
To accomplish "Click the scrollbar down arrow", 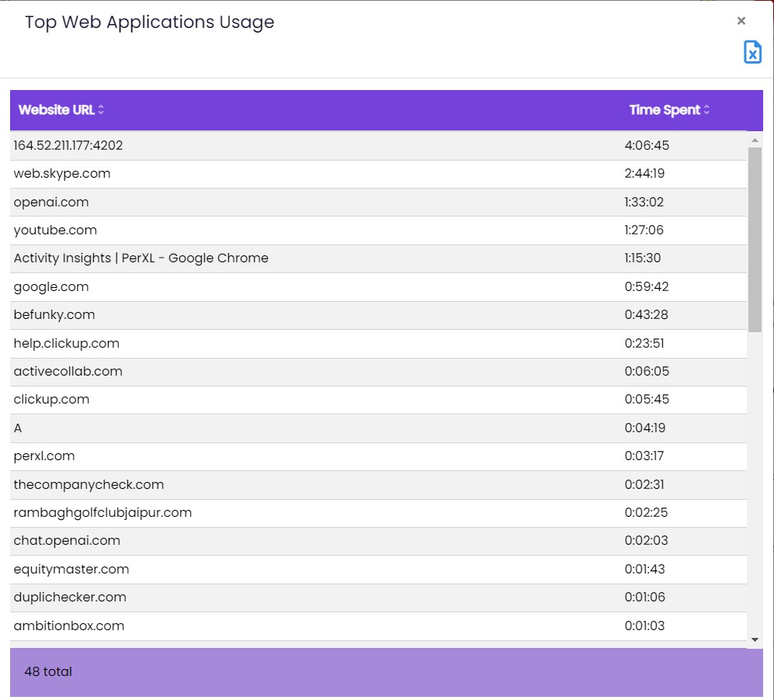I will click(x=755, y=639).
